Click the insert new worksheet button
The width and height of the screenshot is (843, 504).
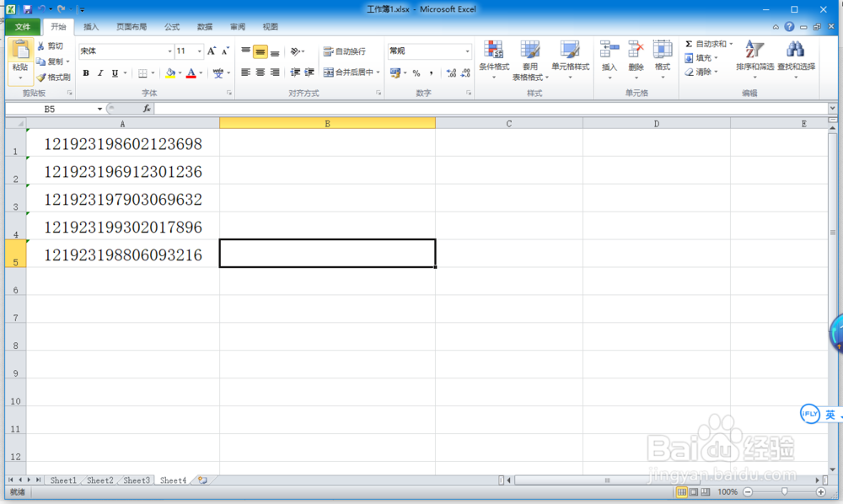click(202, 480)
